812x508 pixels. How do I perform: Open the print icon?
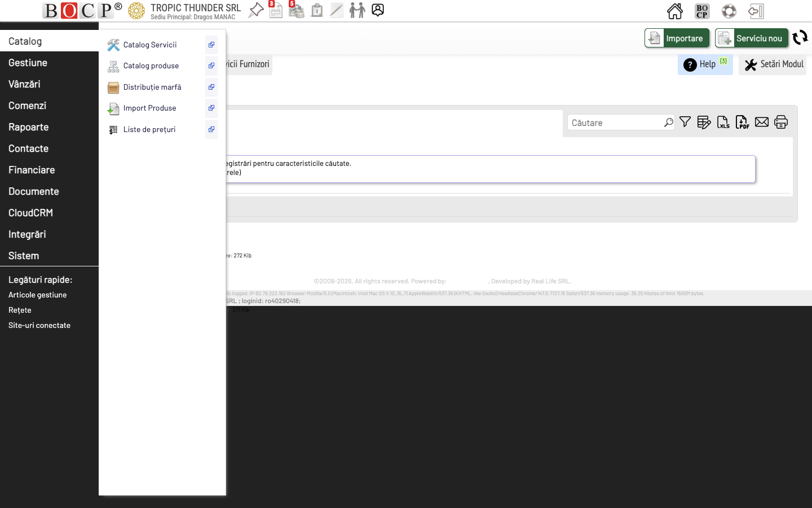(781, 122)
